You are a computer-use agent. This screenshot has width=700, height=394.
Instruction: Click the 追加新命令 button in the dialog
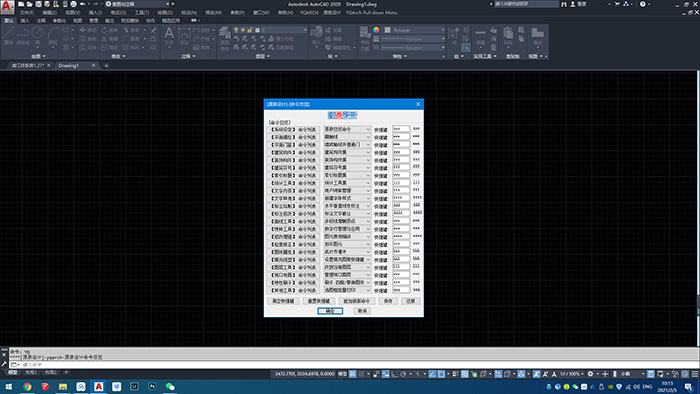(356, 301)
